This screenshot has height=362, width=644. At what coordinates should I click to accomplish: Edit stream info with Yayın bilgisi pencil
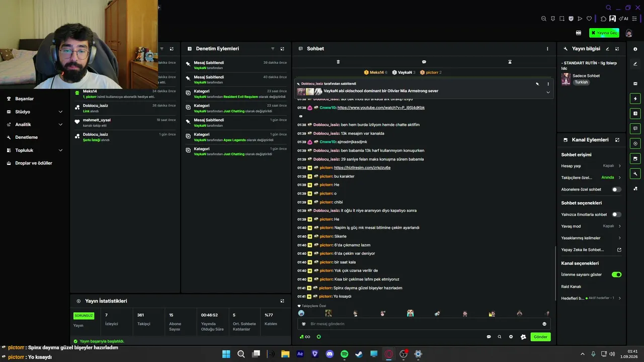point(607,49)
